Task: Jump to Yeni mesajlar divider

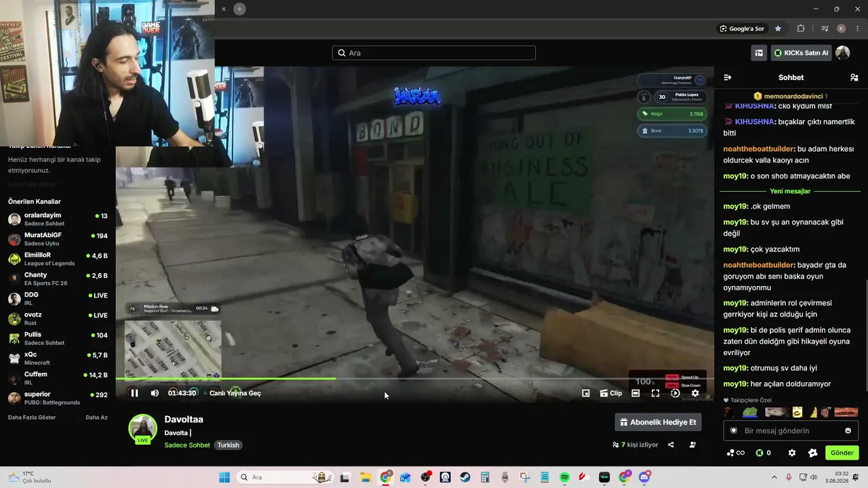Action: [x=791, y=191]
